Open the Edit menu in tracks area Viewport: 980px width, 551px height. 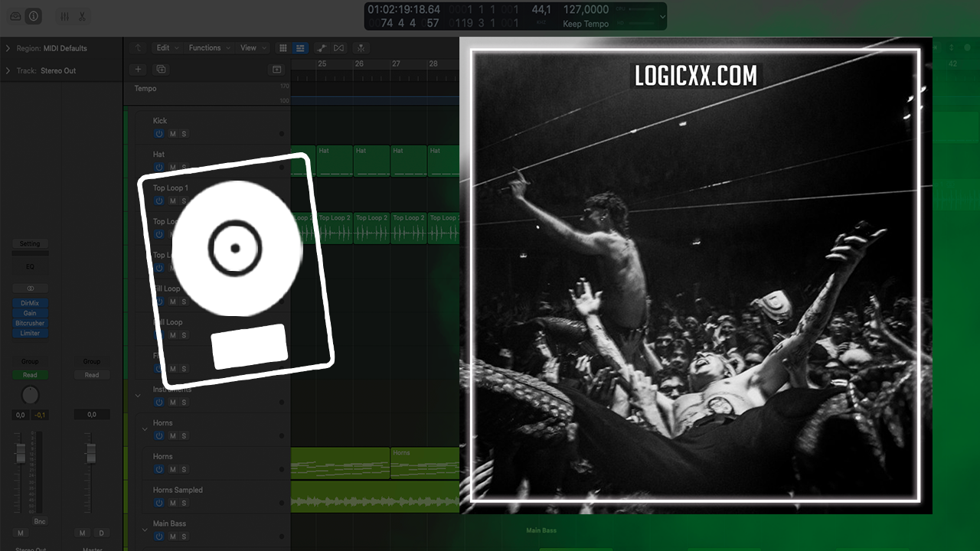[166, 47]
